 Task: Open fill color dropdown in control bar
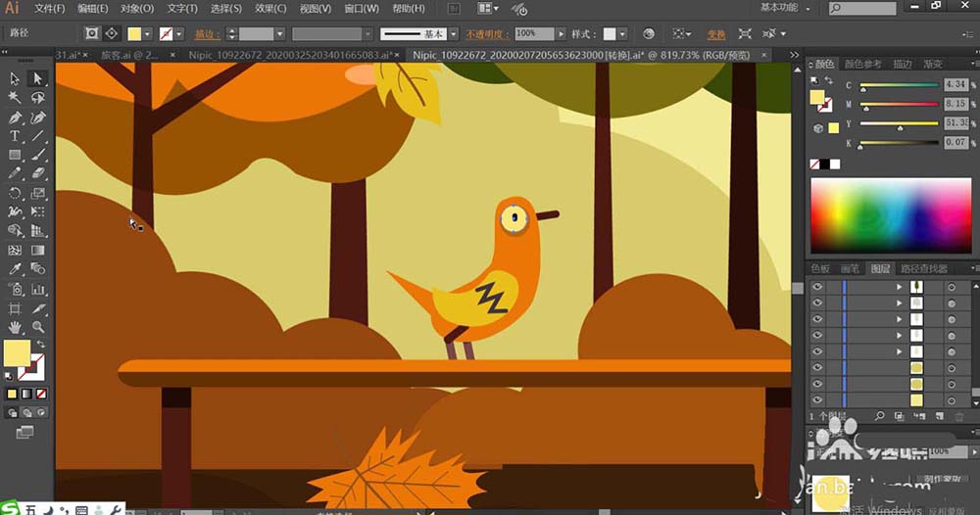coord(148,33)
